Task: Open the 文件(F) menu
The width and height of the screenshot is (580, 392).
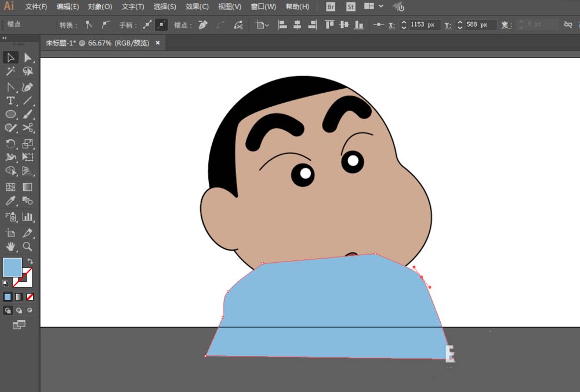Action: pyautogui.click(x=36, y=7)
